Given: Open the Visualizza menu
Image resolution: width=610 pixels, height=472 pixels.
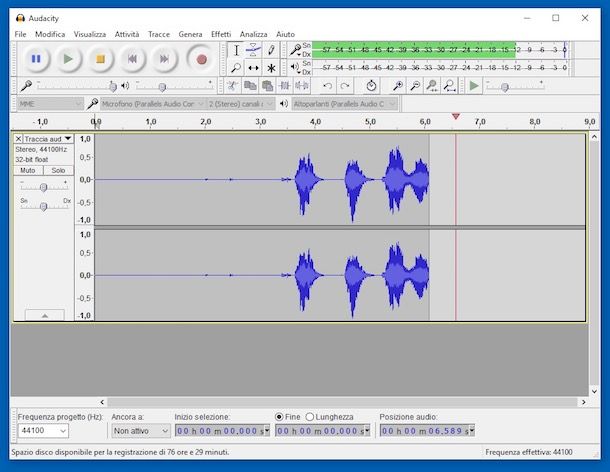Looking at the screenshot, I should click(x=90, y=34).
